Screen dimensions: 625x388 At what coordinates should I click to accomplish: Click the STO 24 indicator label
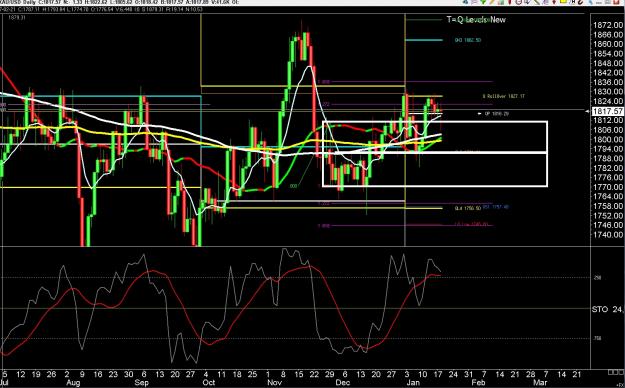[x=607, y=309]
